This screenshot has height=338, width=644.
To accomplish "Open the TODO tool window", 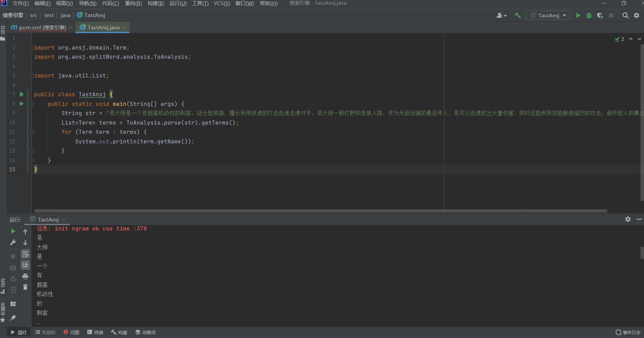I will pyautogui.click(x=45, y=332).
